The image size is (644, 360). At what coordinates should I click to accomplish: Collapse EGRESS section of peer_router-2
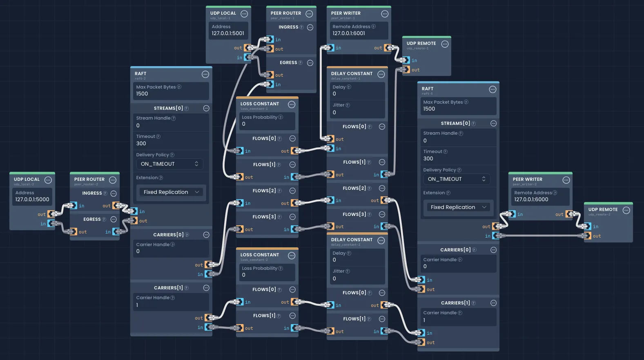click(114, 220)
